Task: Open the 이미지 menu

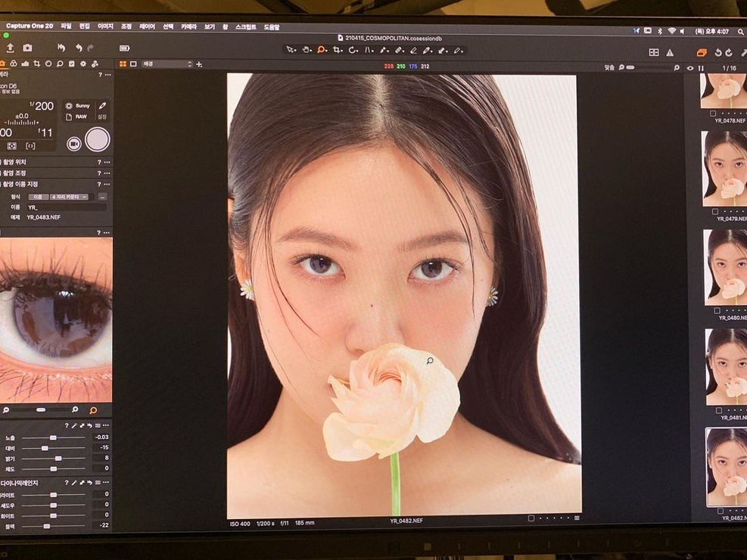Action: [x=104, y=26]
